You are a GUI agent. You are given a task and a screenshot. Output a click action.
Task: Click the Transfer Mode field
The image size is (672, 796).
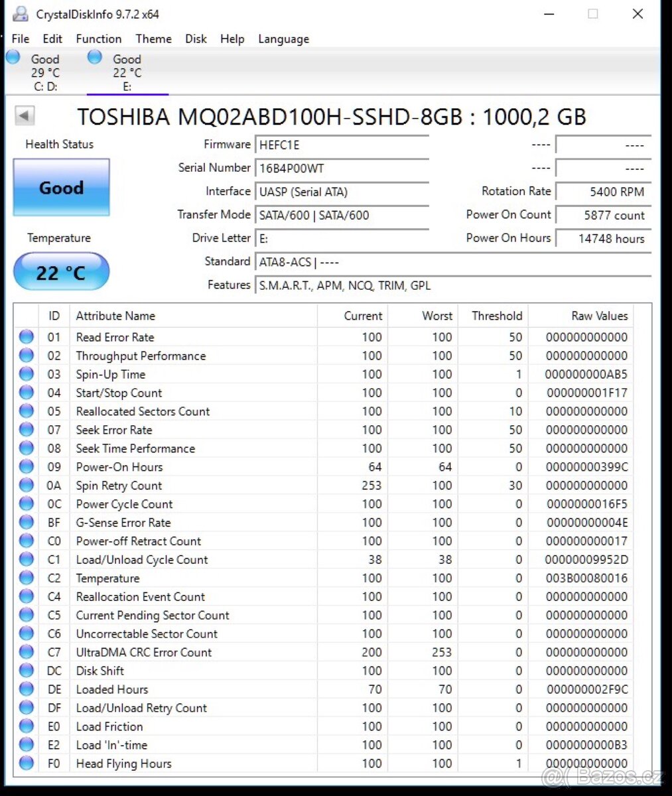[342, 215]
